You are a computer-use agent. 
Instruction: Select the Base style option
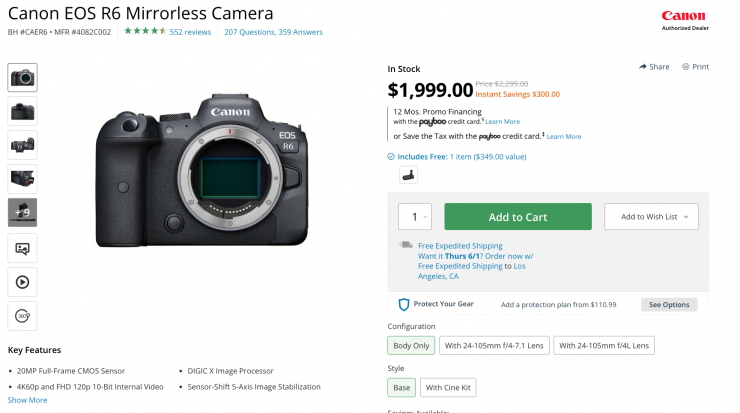(x=401, y=387)
